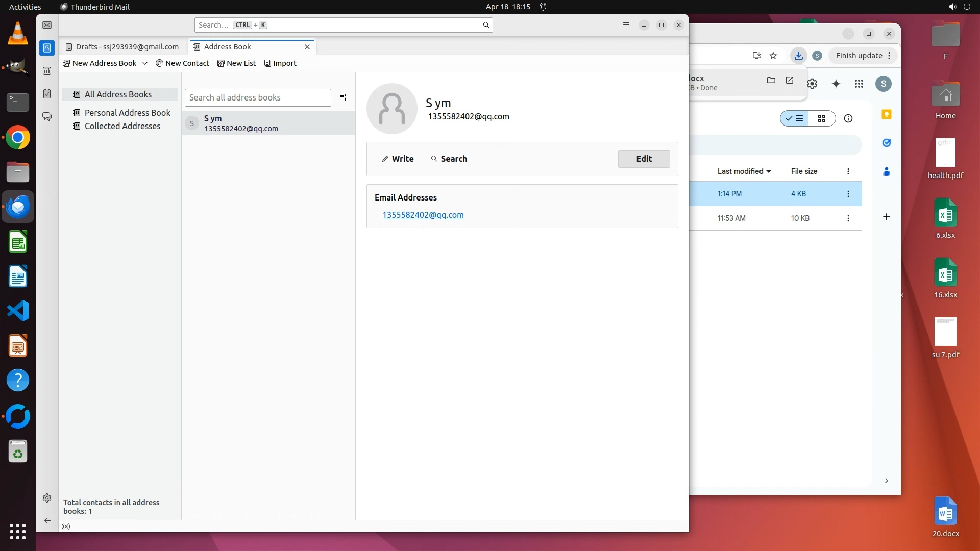Open Thunderbird settings gear icon
Viewport: 980px width, 551px height.
tap(47, 498)
